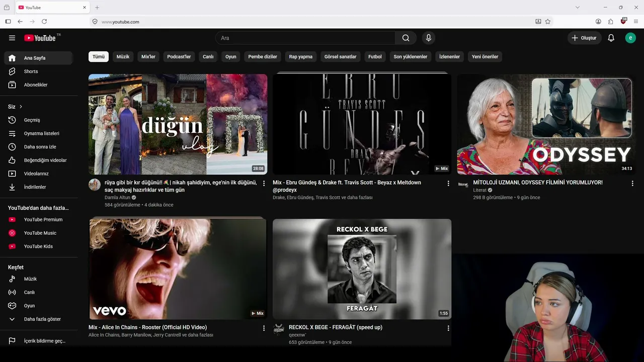Expand the Siz section
The image size is (644, 362).
[x=15, y=107]
